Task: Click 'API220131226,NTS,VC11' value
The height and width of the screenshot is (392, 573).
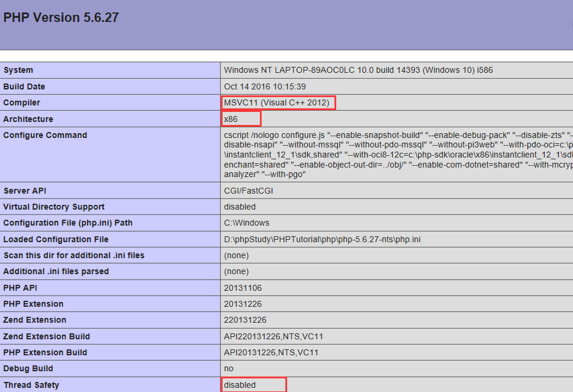Action: tap(273, 337)
